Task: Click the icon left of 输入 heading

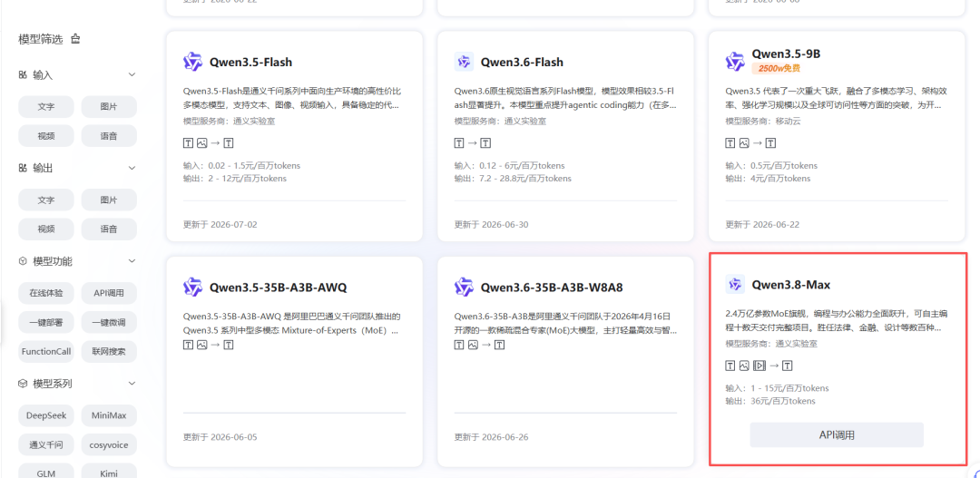Action: pyautogui.click(x=23, y=75)
